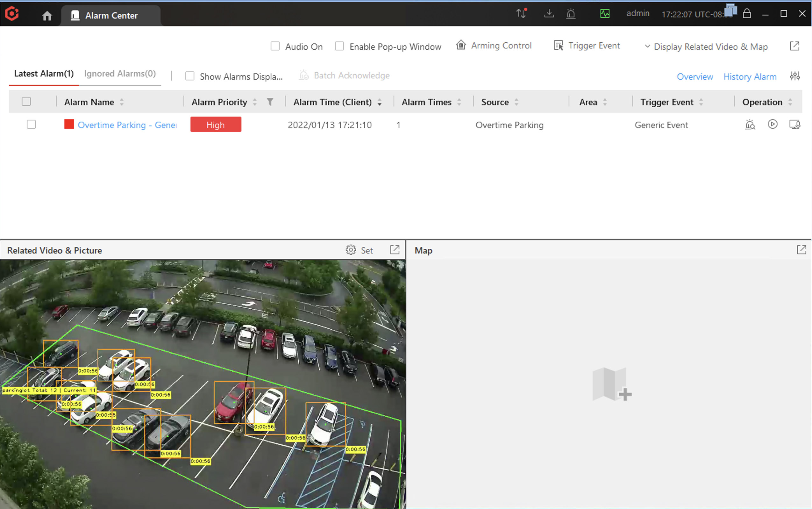Sort by Area column

point(605,102)
